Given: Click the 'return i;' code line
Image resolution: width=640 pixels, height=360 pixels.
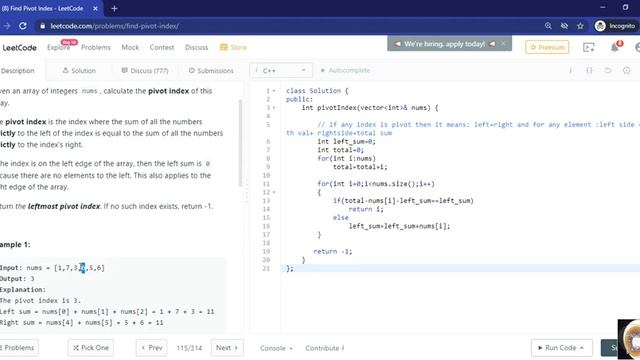Looking at the screenshot, I should pyautogui.click(x=366, y=209).
